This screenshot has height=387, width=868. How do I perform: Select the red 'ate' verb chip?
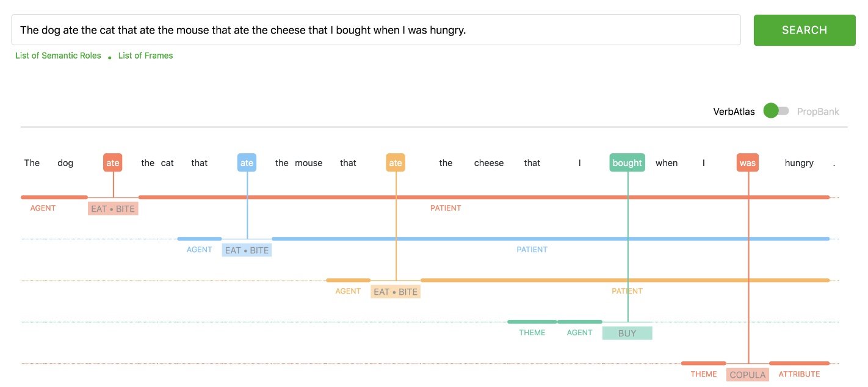click(x=113, y=163)
